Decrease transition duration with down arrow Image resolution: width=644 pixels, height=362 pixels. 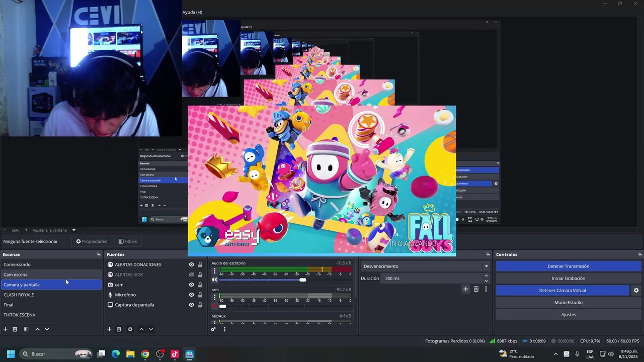pos(486,281)
